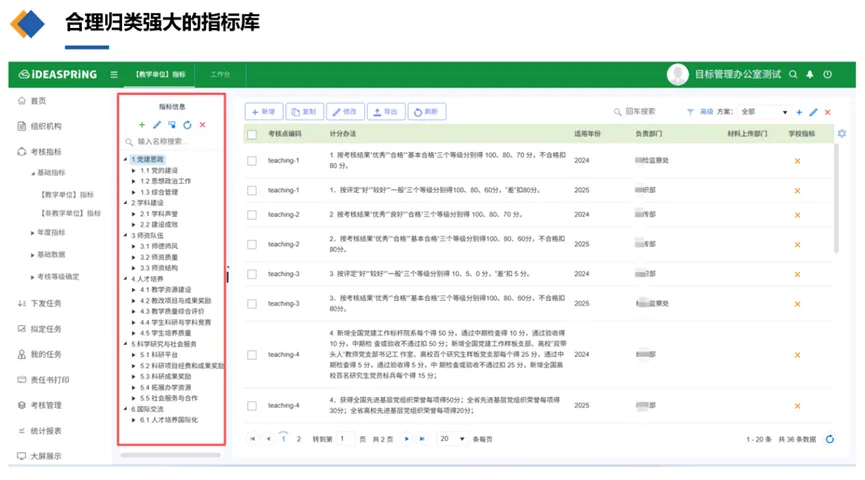
Task: Open 下发任务 in the sidebar
Action: [39, 303]
